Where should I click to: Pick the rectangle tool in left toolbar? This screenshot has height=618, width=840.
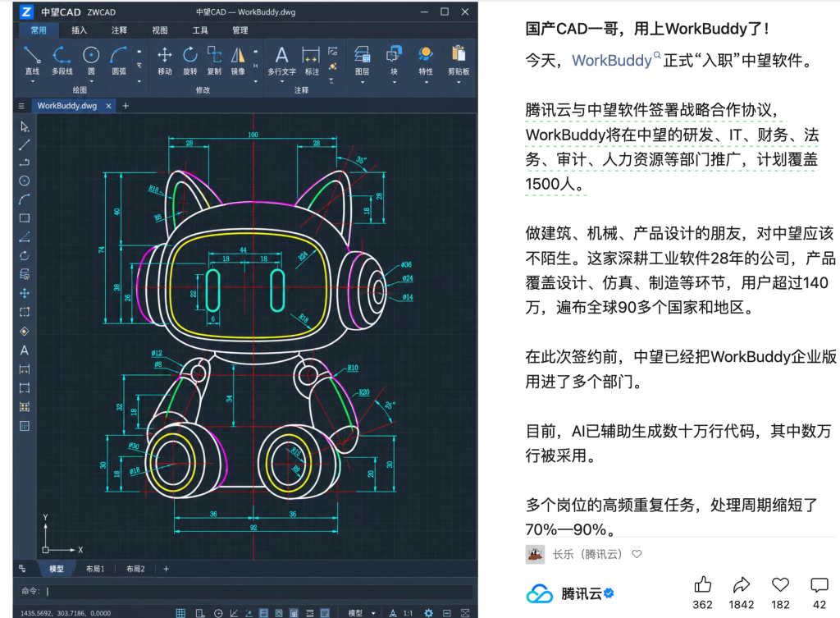pyautogui.click(x=24, y=218)
